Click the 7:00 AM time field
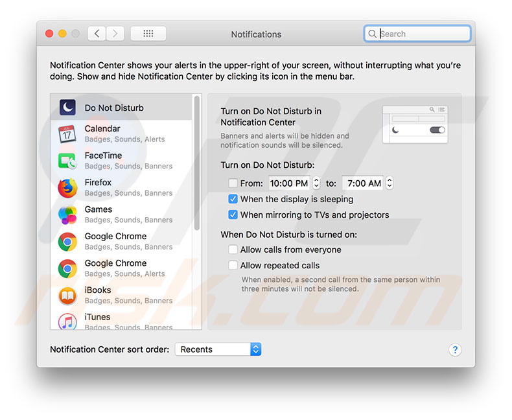This screenshot has height=420, width=512. [363, 183]
